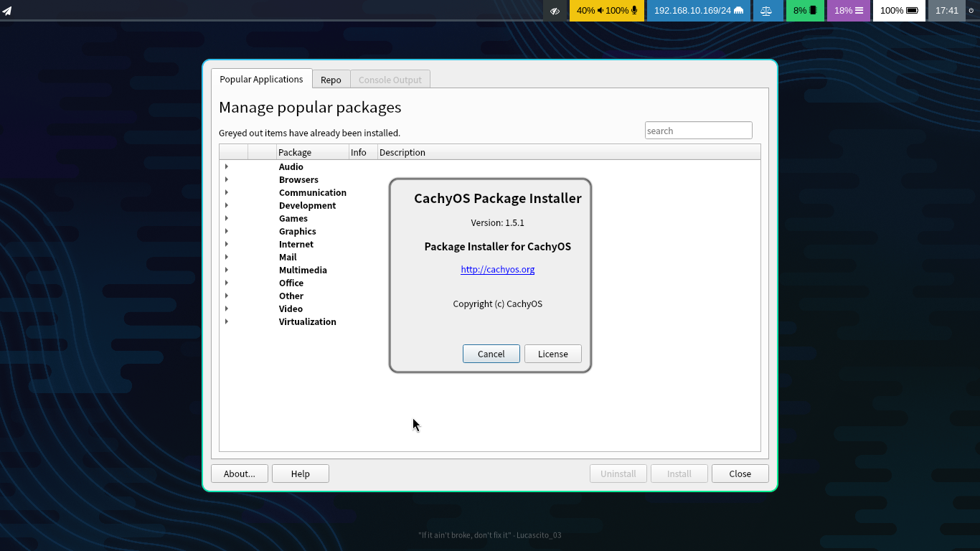Select the "Office" category label
Screen dimensions: 980x551
click(291, 283)
